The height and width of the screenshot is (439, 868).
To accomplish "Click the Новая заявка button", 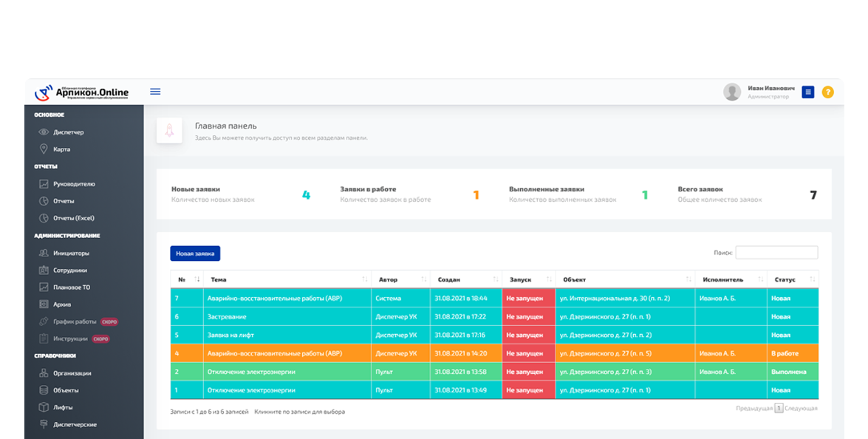I will (195, 253).
